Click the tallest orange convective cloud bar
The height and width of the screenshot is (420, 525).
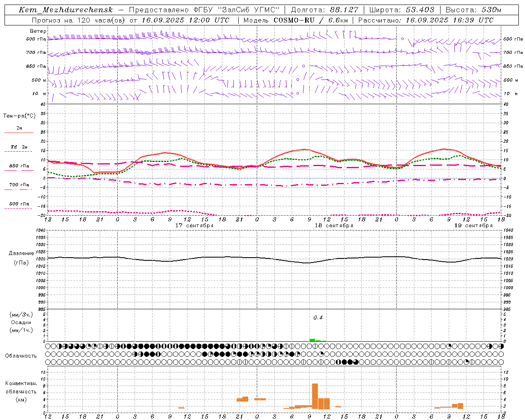click(315, 396)
